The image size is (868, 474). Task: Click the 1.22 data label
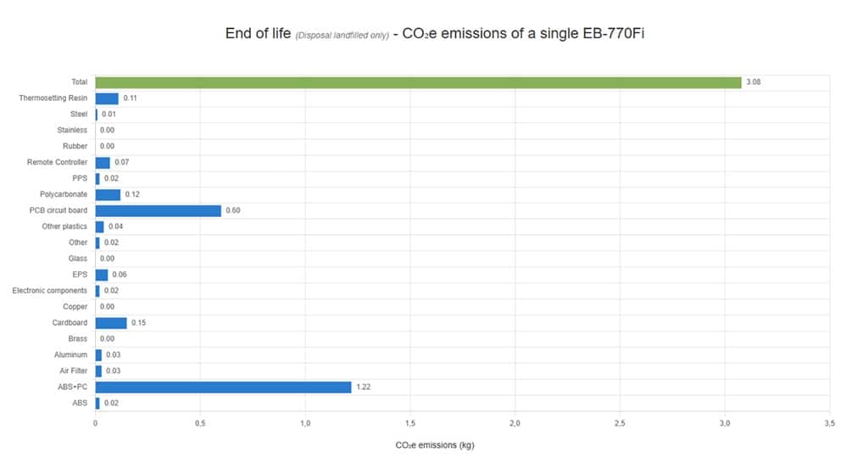[x=364, y=388]
